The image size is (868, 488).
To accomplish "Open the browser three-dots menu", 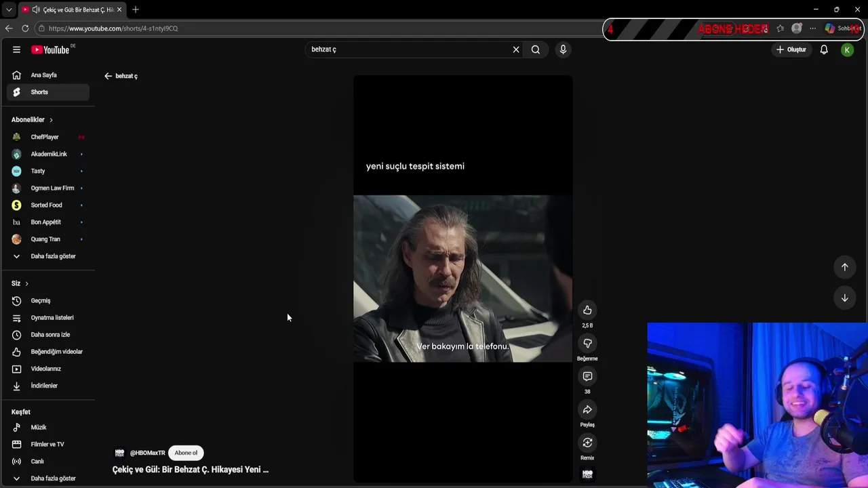I will 812,28.
